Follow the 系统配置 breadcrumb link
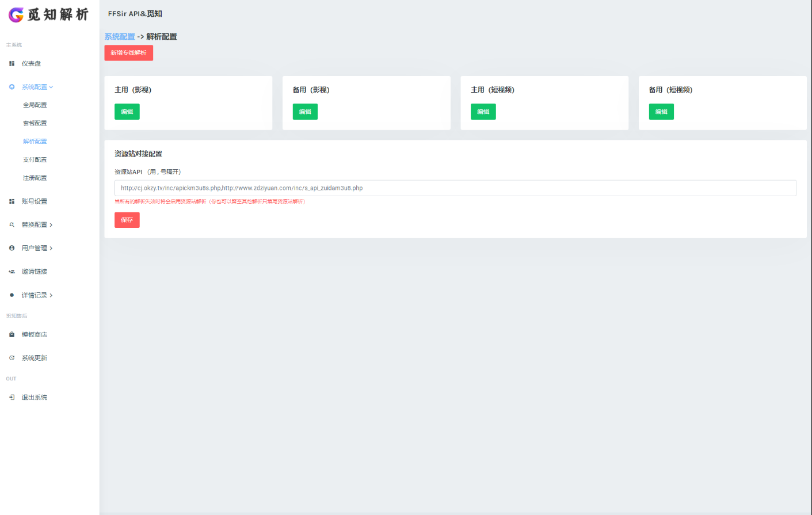812x515 pixels. (120, 37)
